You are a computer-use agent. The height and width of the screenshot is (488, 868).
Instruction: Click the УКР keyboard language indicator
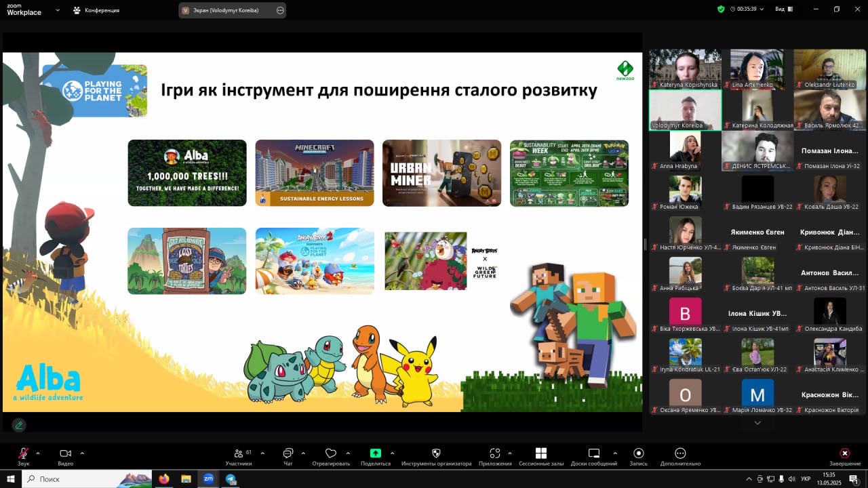point(806,479)
